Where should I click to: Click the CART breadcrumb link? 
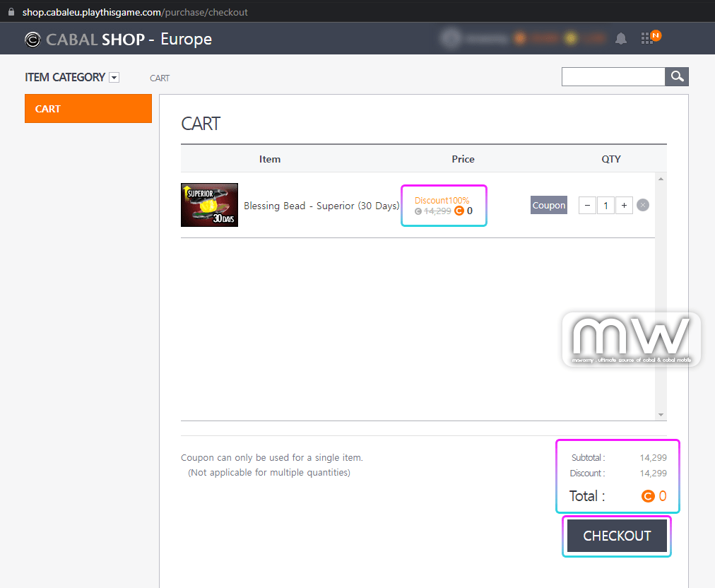tap(160, 78)
